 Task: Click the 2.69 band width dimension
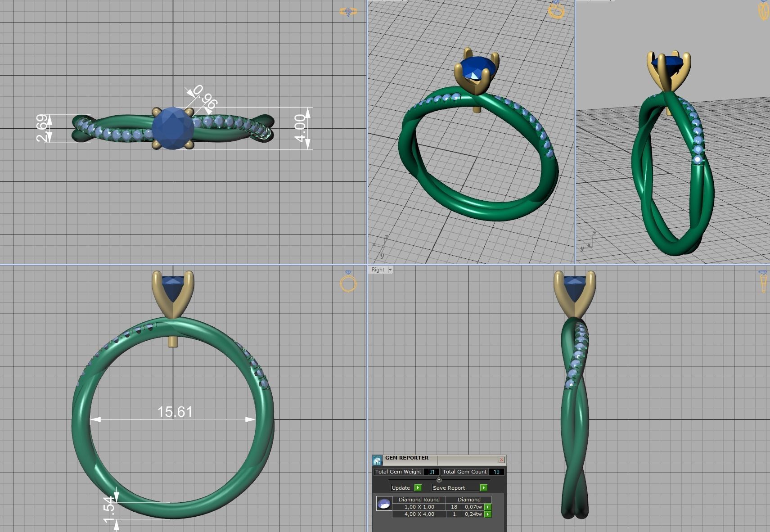(41, 128)
